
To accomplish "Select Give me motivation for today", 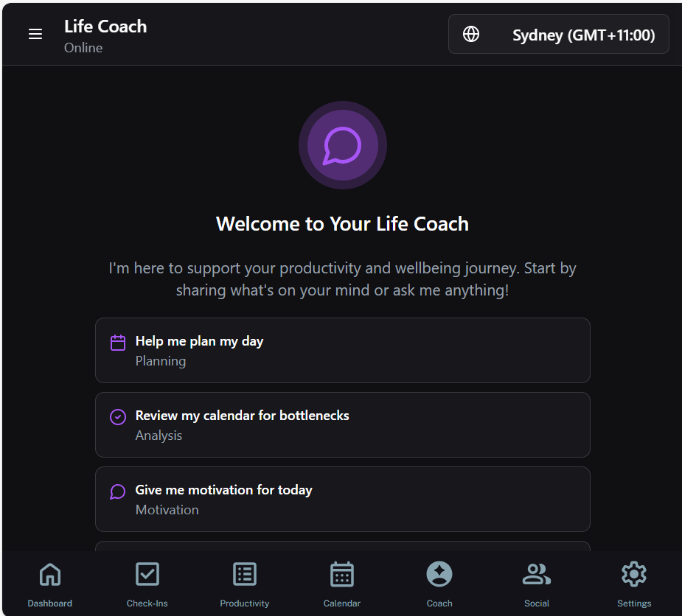I will point(342,499).
